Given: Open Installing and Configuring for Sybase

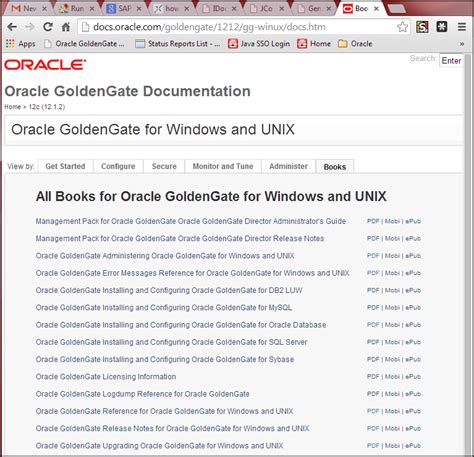Looking at the screenshot, I should (x=165, y=360).
